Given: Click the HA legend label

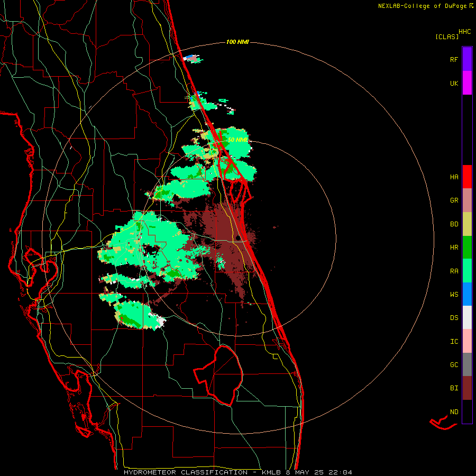Looking at the screenshot, I should tap(454, 177).
